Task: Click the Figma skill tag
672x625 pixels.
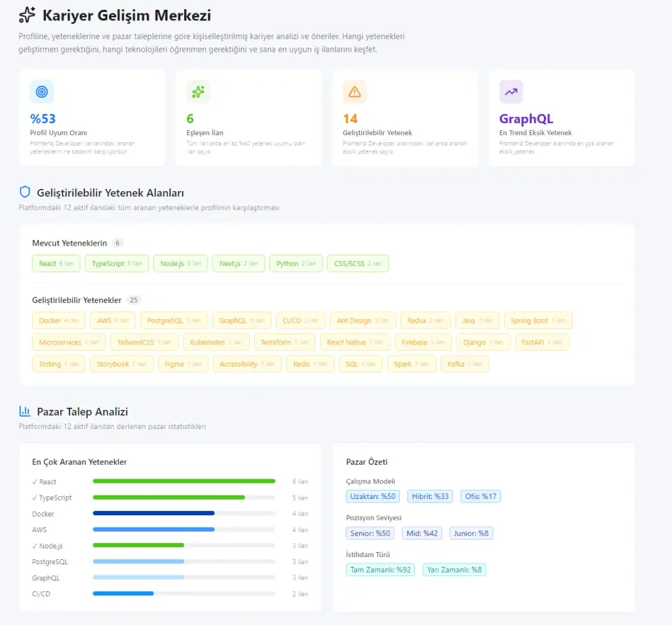Action: [183, 364]
